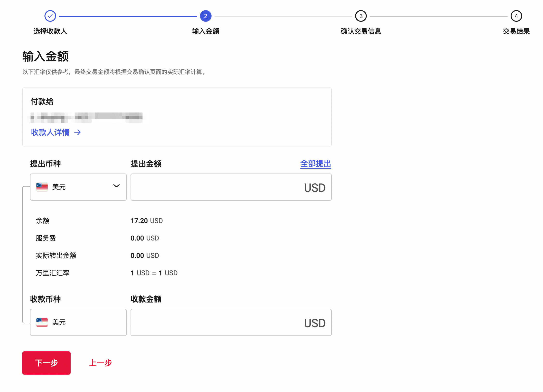Open 收款人详情 link

click(x=50, y=132)
